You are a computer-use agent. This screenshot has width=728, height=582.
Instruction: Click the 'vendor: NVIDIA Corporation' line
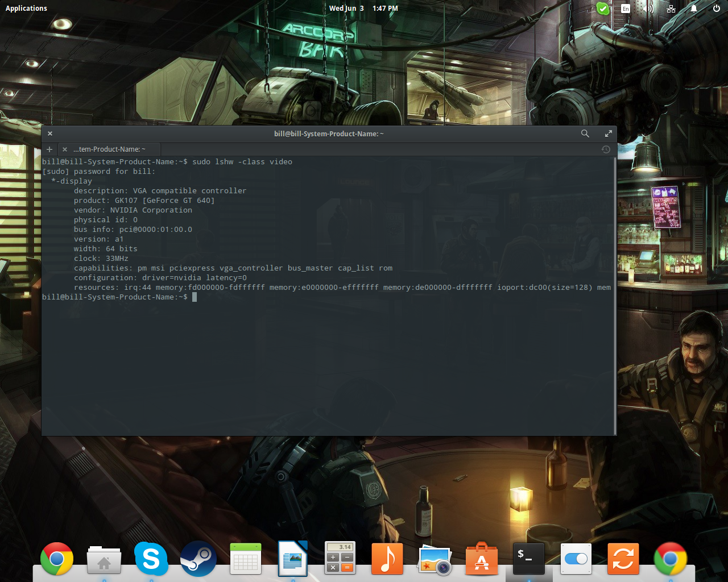tap(133, 210)
